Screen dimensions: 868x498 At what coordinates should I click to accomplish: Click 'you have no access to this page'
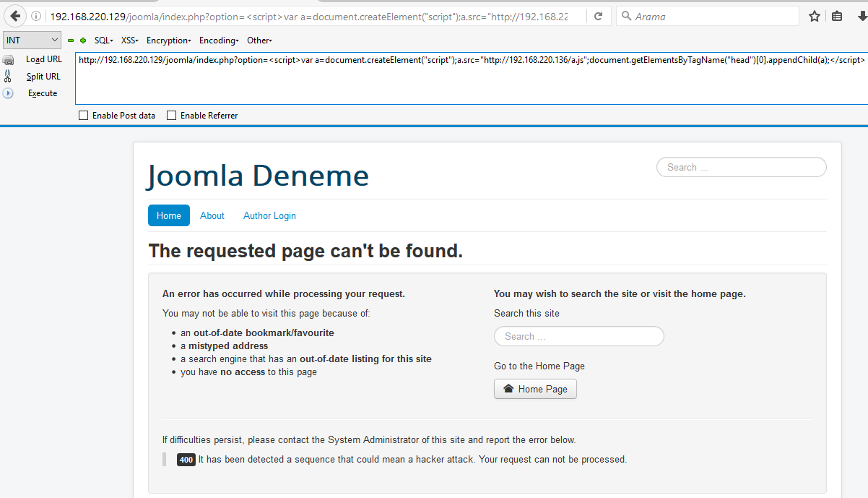[248, 372]
